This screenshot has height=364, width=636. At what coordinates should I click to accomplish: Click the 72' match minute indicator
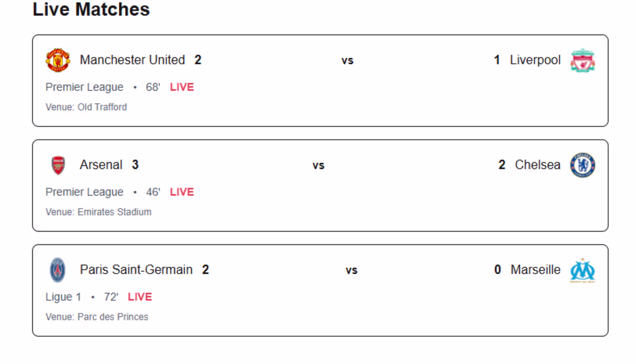(x=111, y=297)
